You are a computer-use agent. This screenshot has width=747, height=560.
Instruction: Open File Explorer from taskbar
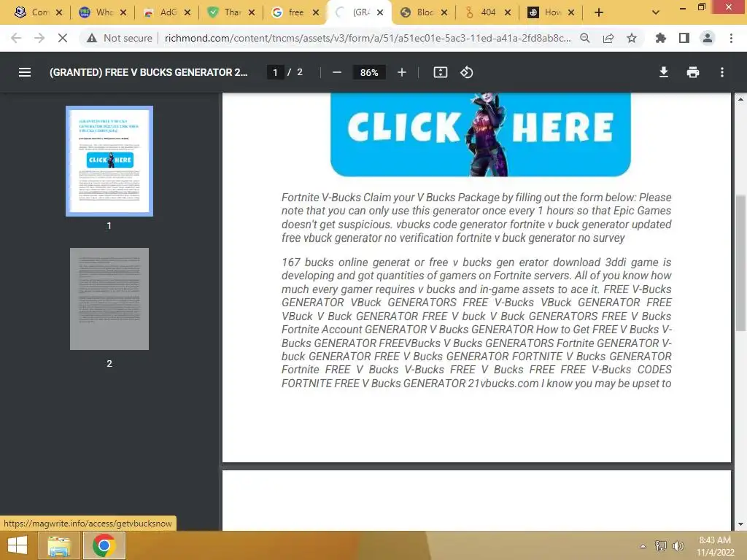click(58, 545)
